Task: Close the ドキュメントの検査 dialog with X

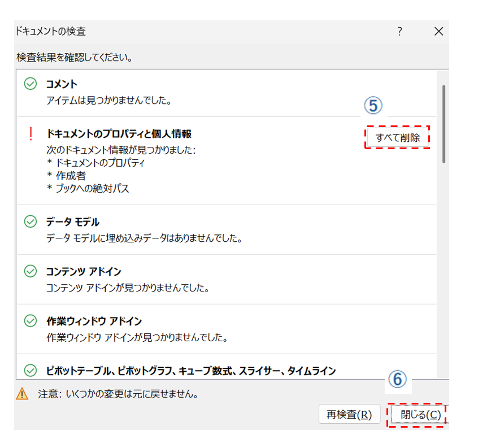Action: [x=438, y=32]
